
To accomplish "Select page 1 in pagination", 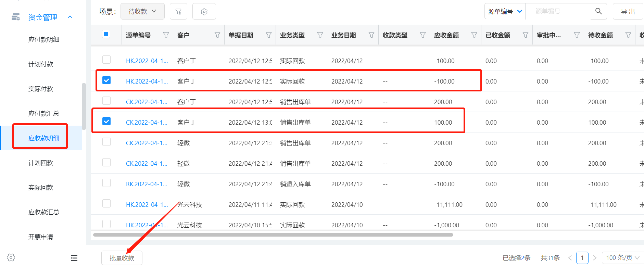I will (582, 258).
